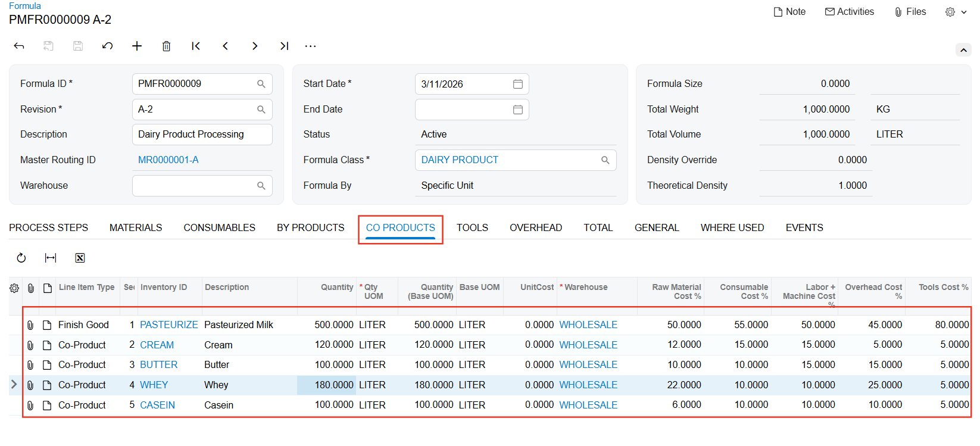Refresh the co-products grid
Screen dimensions: 980x446
(21, 258)
